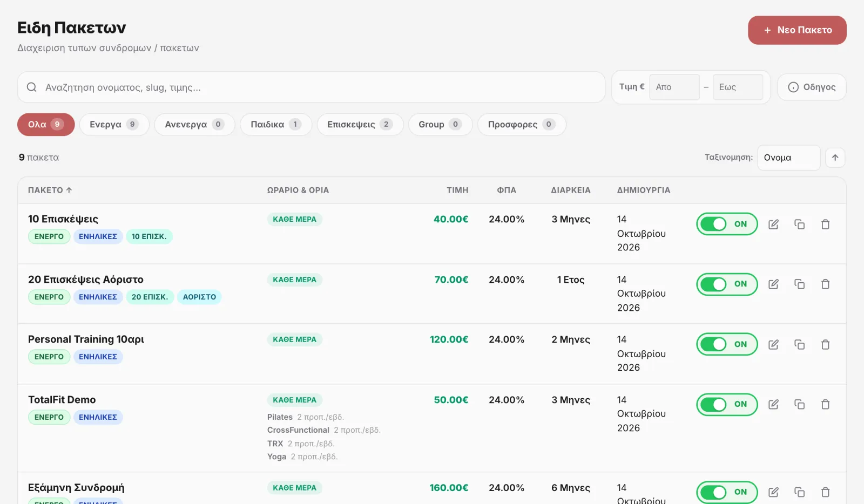Delete the 20 Επισκέψεις Αόριστο package
This screenshot has height=504, width=864.
825,284
